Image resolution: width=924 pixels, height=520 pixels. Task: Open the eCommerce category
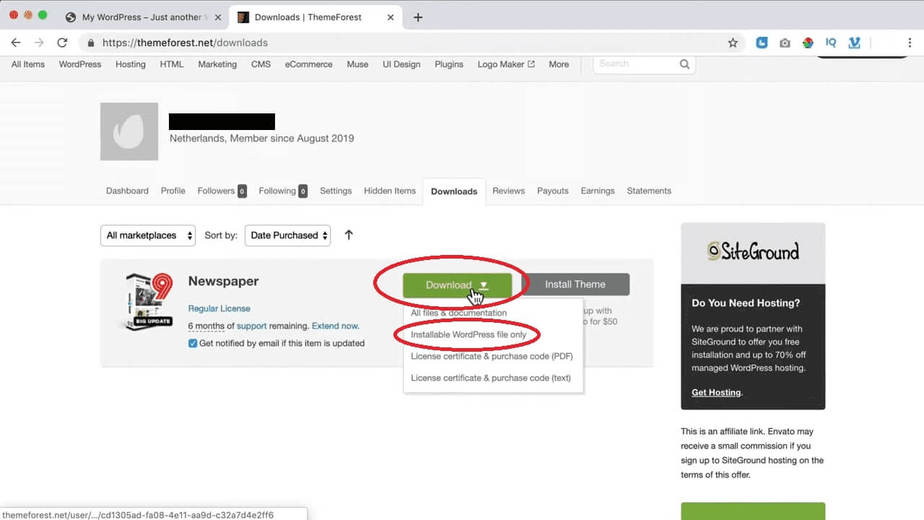pos(309,64)
